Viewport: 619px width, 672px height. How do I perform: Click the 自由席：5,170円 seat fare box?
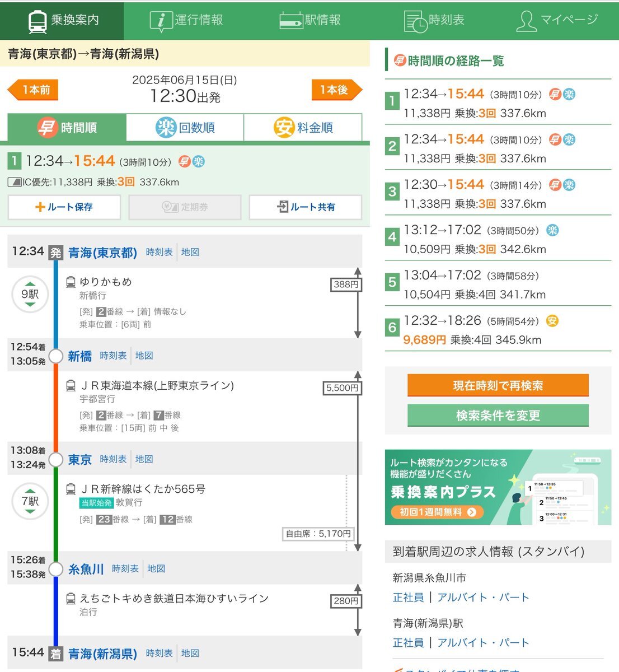coord(318,534)
